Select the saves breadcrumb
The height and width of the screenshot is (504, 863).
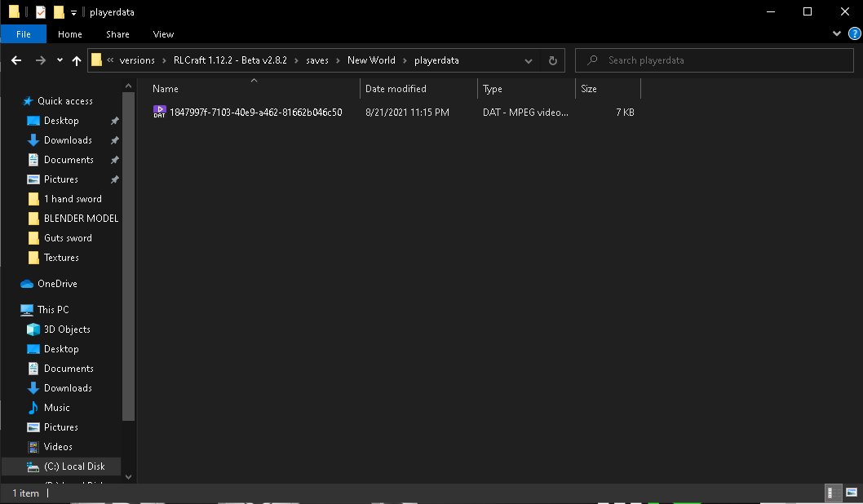click(317, 60)
